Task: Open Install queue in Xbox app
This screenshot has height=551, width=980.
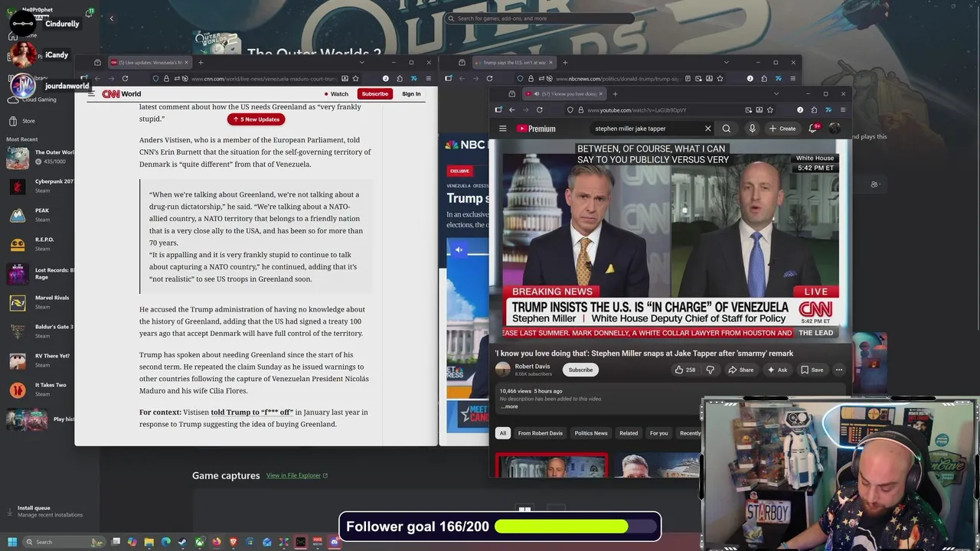Action: [46, 511]
